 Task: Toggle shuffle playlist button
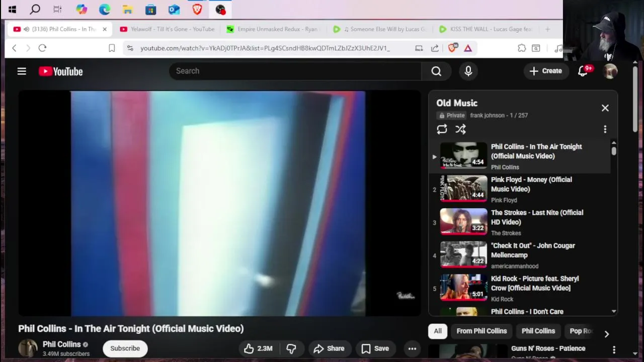460,129
